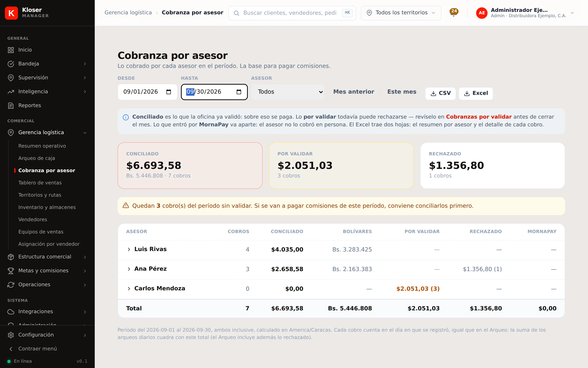Screen dimensions: 588x368
Task: Open Equipos de ventas in the sidebar
Action: pos(41,232)
